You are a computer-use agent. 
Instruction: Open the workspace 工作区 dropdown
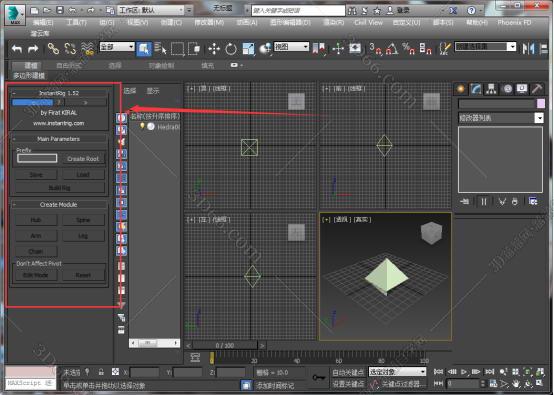tap(151, 10)
